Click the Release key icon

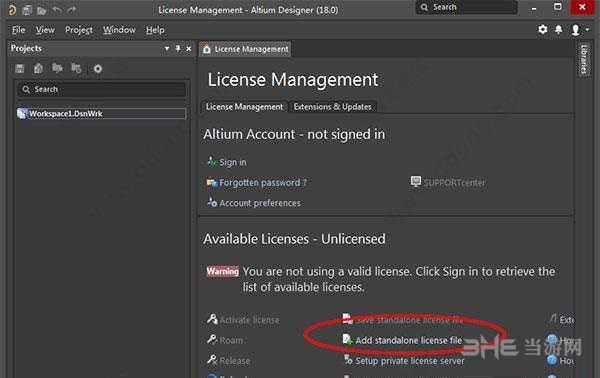pos(212,359)
